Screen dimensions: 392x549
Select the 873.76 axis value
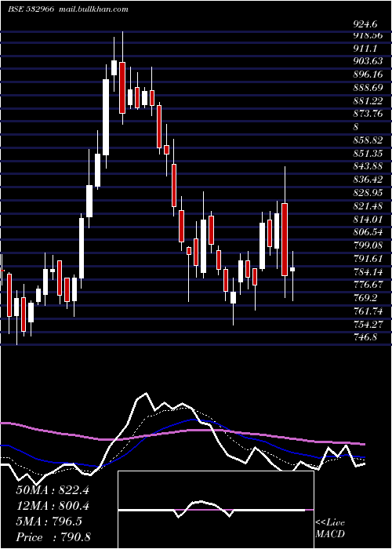368,114
